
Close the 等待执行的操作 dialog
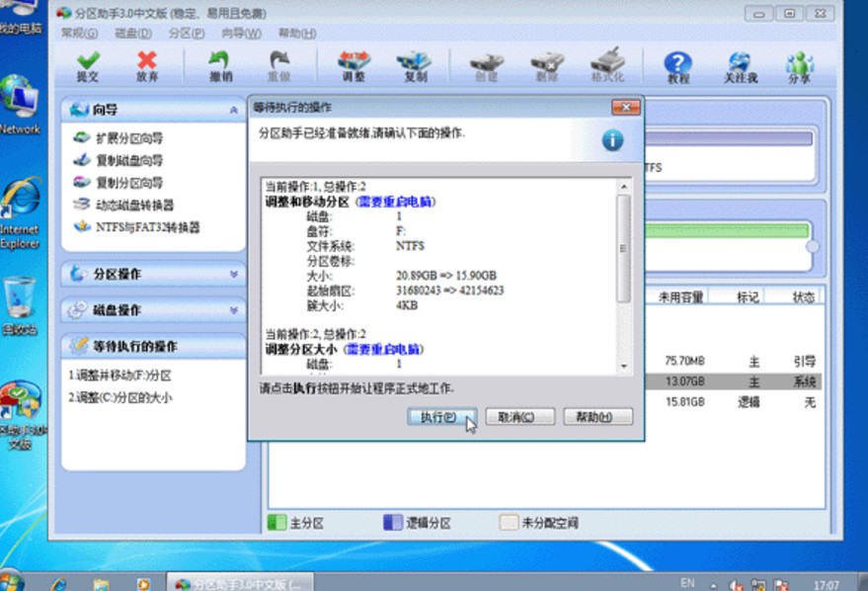pos(625,107)
